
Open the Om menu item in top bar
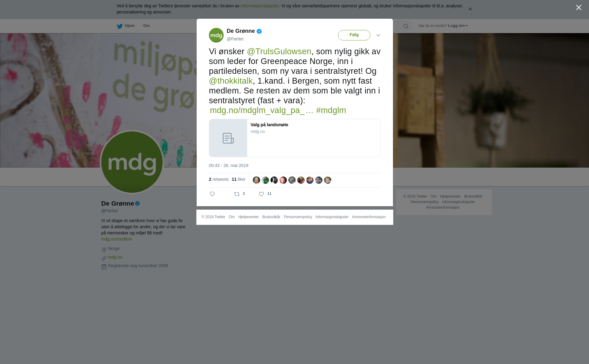click(x=146, y=26)
